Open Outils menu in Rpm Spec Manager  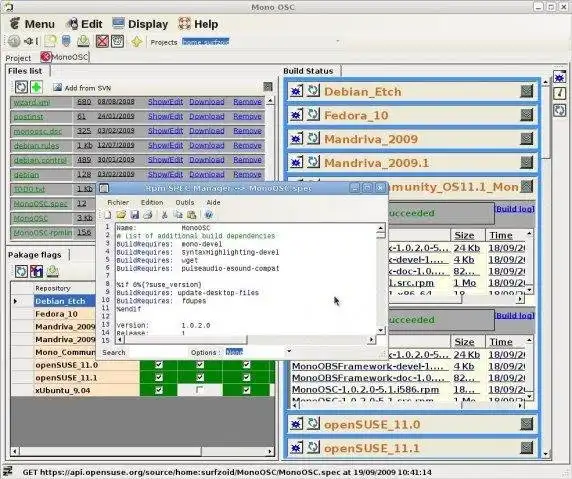click(185, 202)
